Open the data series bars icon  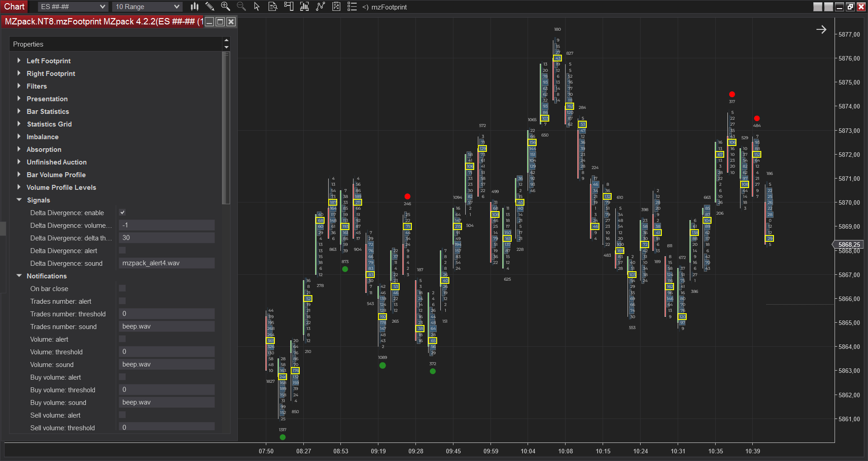point(304,7)
